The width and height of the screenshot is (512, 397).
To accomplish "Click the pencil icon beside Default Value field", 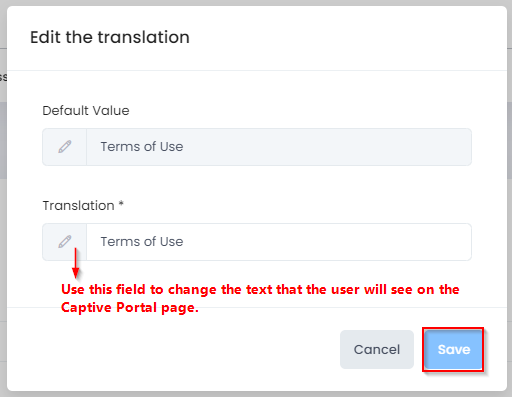I will 65,147.
